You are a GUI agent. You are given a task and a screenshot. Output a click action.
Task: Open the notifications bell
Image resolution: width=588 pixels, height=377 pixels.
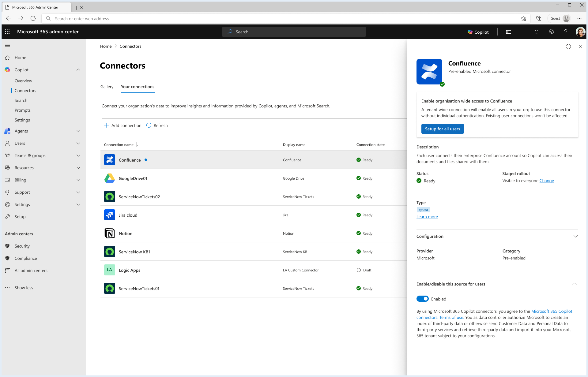[x=537, y=32]
